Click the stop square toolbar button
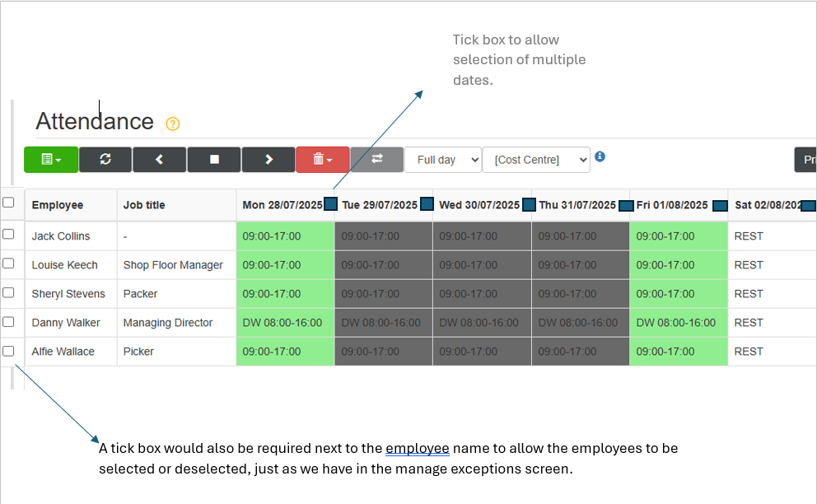The height and width of the screenshot is (504, 817). (214, 160)
